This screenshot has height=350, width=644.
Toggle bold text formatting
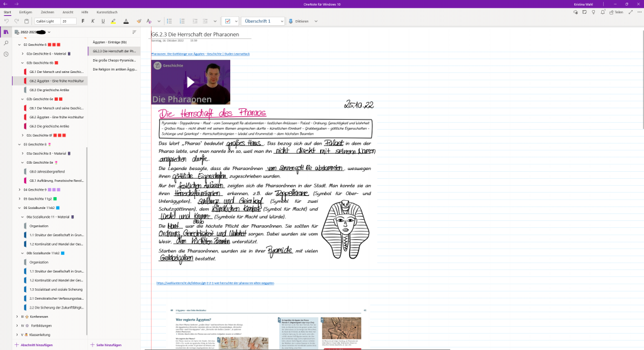tap(83, 21)
